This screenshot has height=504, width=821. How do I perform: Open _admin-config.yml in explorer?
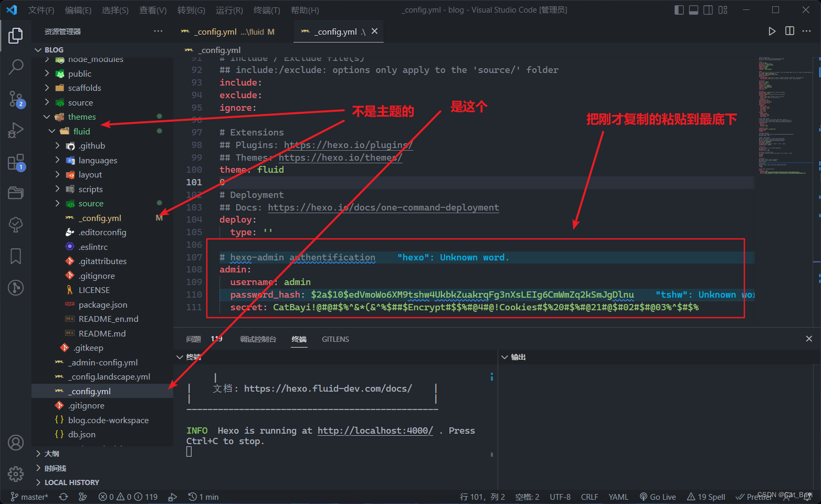click(104, 362)
